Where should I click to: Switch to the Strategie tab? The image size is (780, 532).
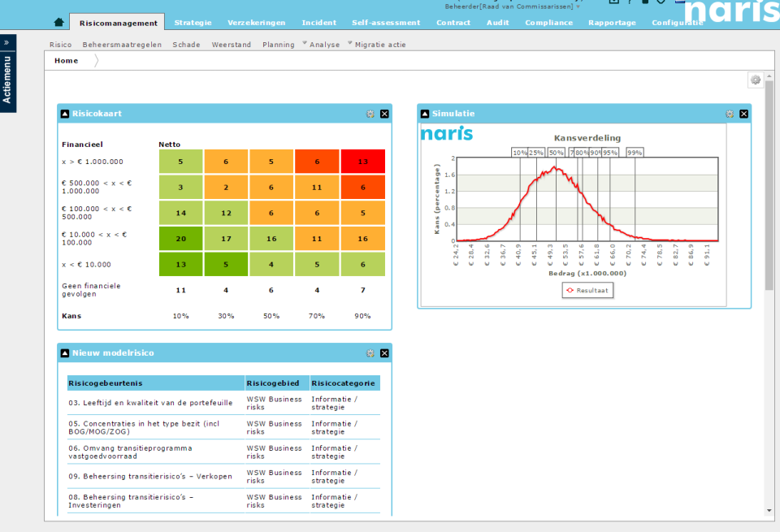point(193,22)
